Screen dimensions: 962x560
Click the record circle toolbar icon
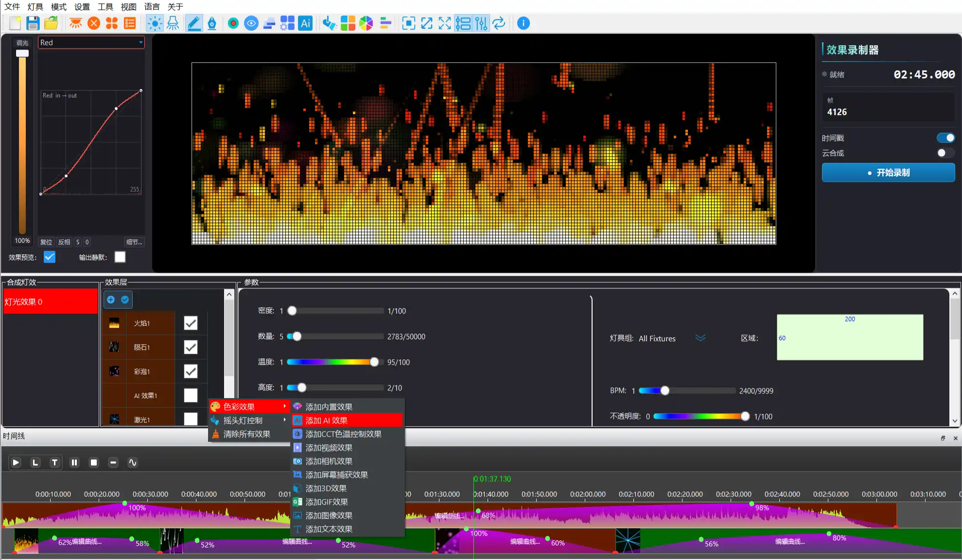[x=233, y=23]
